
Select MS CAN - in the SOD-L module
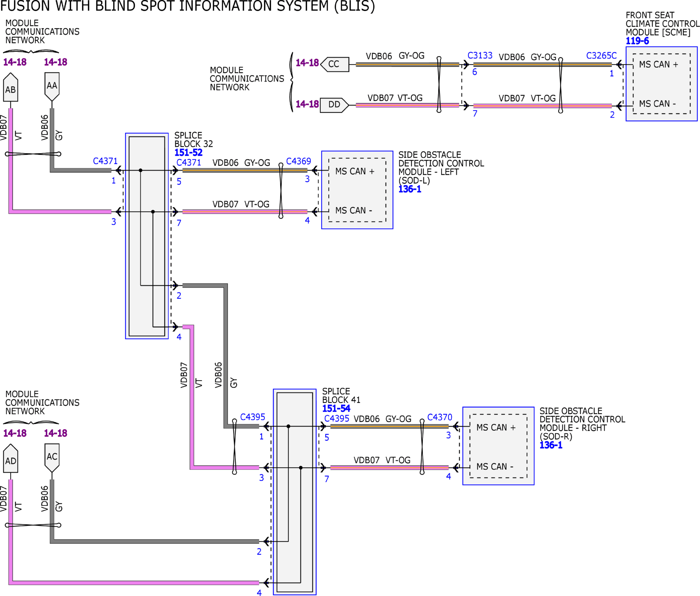pyautogui.click(x=354, y=211)
